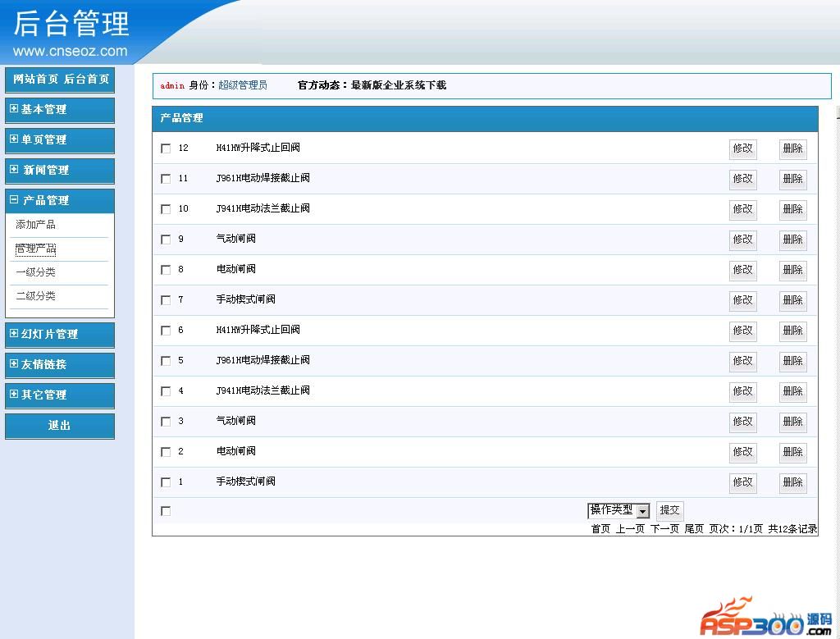Click 修改 for product 2
Image resolution: width=840 pixels, height=639 pixels.
(x=743, y=452)
